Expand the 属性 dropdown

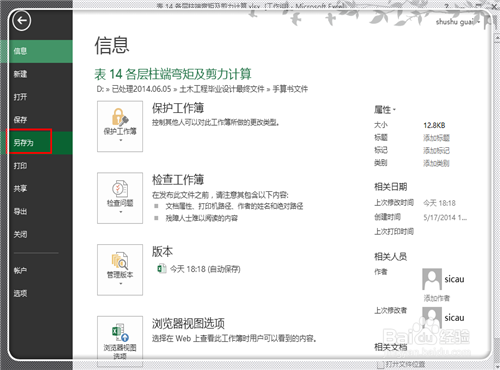pyautogui.click(x=385, y=110)
